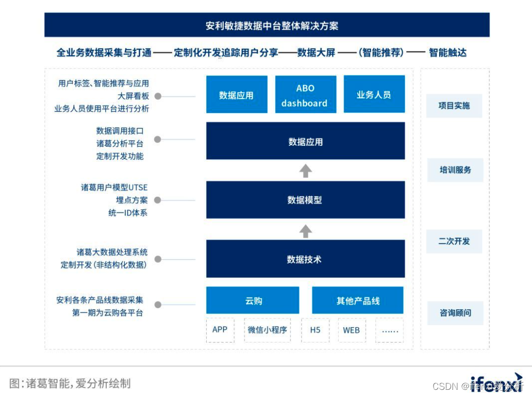Image resolution: width=532 pixels, height=396 pixels.
Task: Select the dashed 微信小程序 box
Action: click(267, 330)
